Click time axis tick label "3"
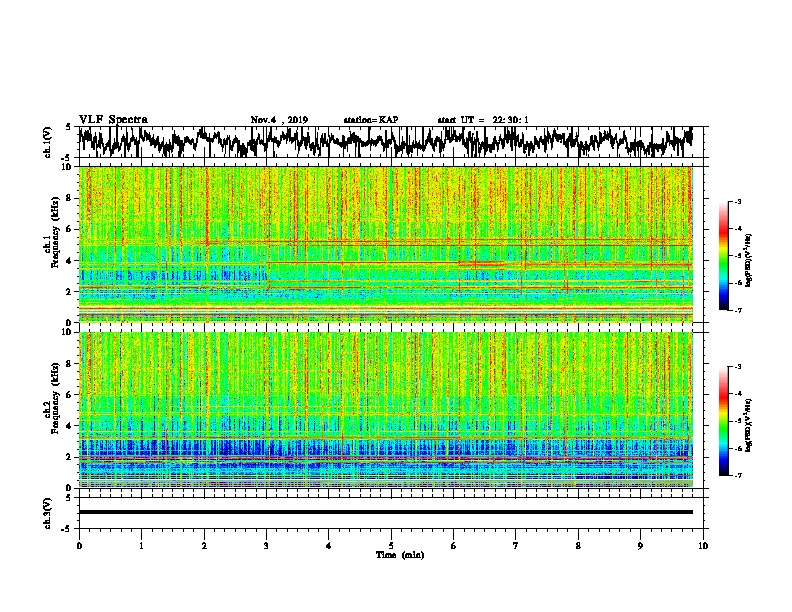Image resolution: width=792 pixels, height=612 pixels. [x=266, y=546]
